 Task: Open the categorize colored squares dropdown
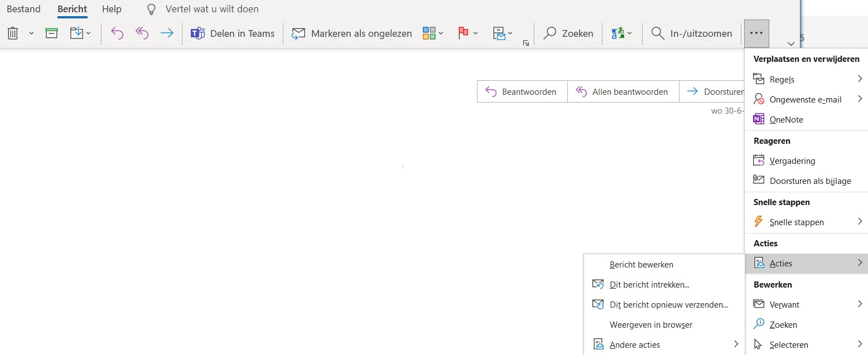(433, 33)
